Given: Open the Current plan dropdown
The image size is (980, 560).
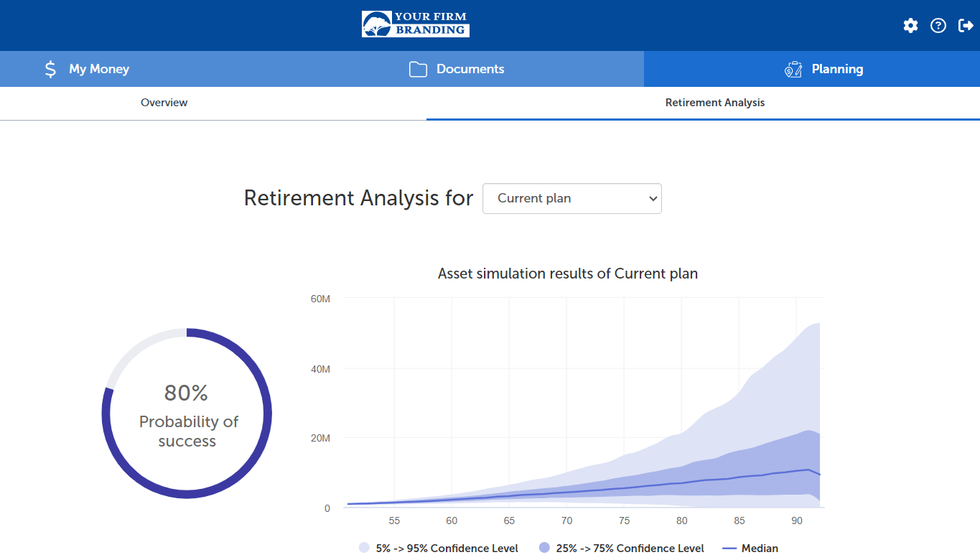Looking at the screenshot, I should pyautogui.click(x=571, y=199).
